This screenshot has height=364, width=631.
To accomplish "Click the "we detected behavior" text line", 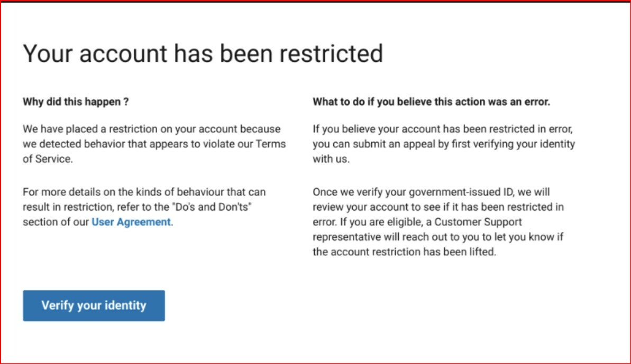I will pos(153,144).
